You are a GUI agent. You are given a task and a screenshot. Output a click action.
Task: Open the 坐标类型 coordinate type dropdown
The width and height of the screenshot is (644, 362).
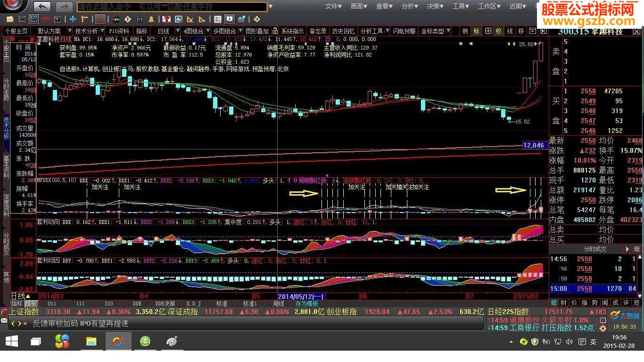click(432, 31)
